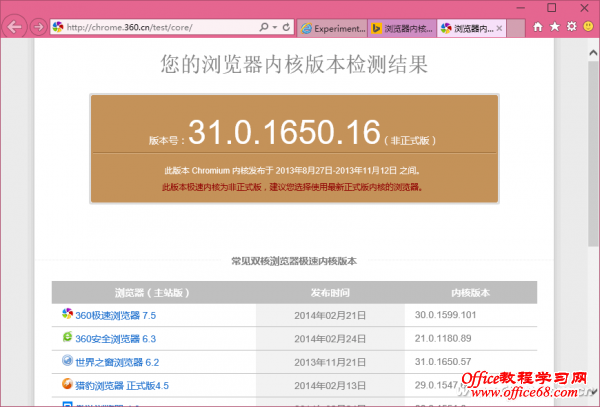Click the 版本号 label
Viewport: 600px width, 407px height.
(167, 141)
